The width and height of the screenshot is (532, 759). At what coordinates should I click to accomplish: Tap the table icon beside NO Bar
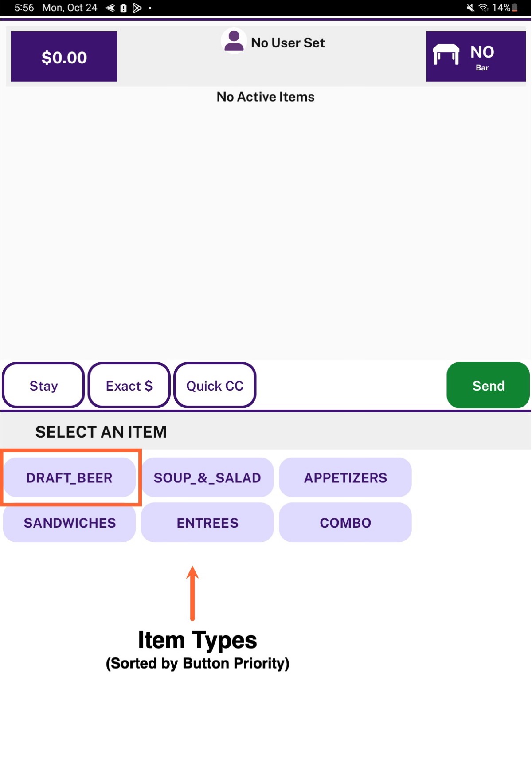[446, 55]
